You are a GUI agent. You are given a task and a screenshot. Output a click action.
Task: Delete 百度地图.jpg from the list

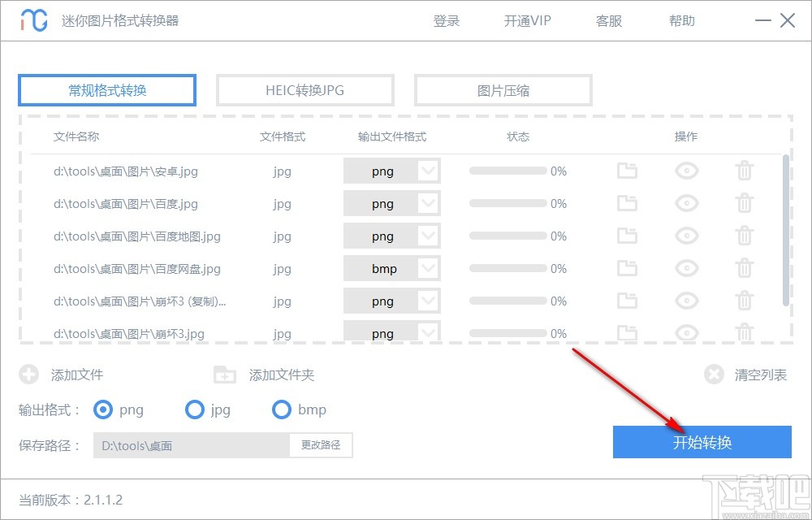(745, 236)
